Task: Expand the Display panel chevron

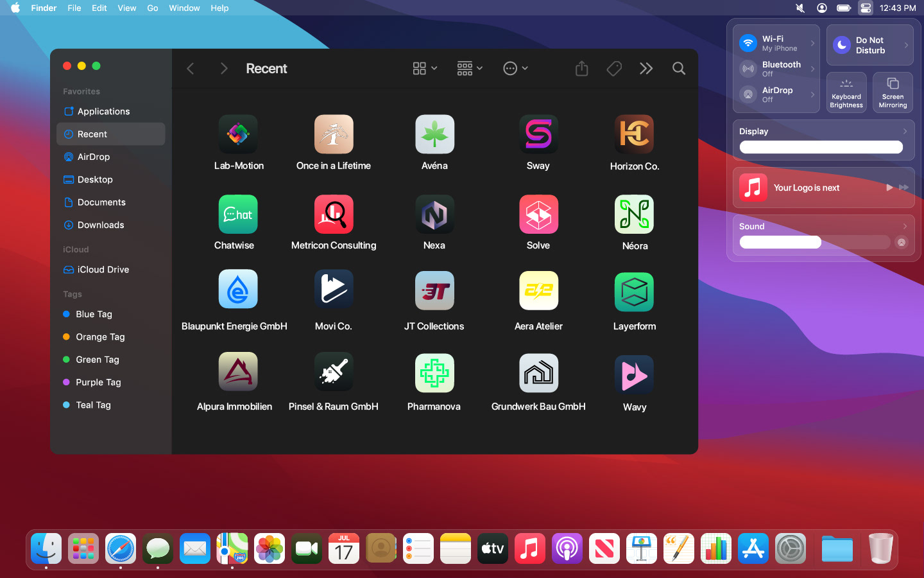Action: [905, 131]
